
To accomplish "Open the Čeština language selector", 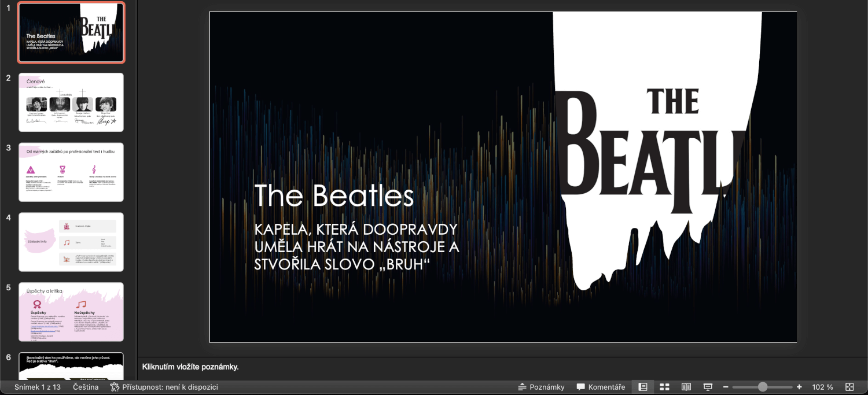I will pos(86,387).
